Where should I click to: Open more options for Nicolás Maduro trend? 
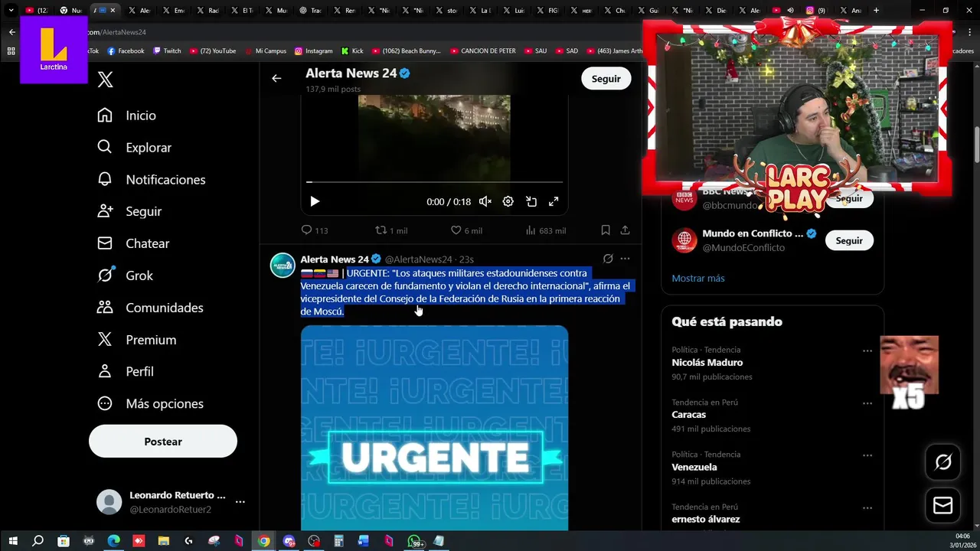pos(867,351)
